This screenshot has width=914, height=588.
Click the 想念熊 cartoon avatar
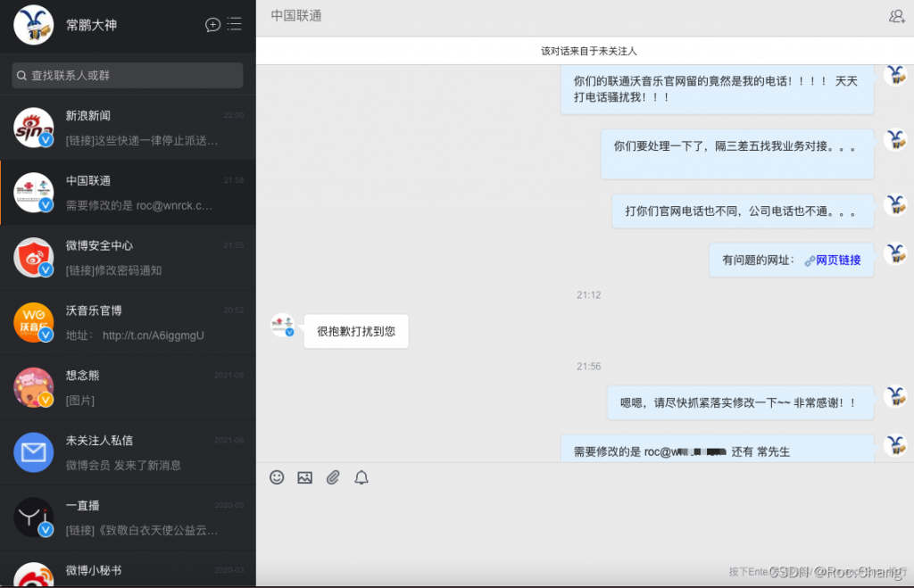click(x=34, y=387)
